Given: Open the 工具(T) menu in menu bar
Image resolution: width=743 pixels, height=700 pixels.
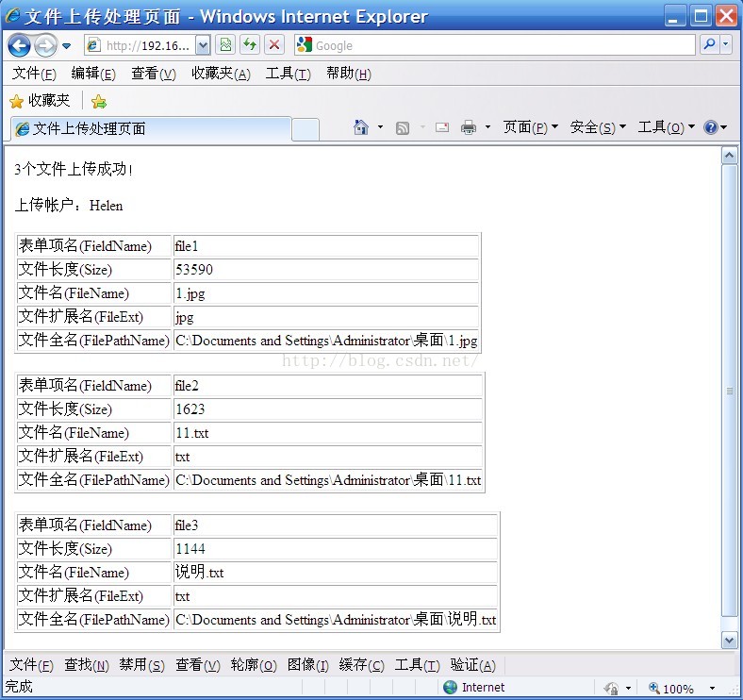Looking at the screenshot, I should coord(289,74).
